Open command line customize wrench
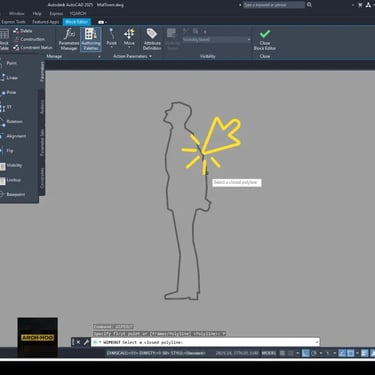 86,342
